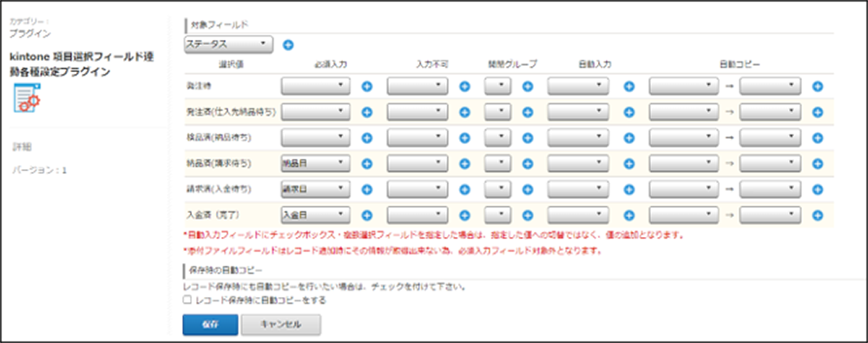This screenshot has height=343, width=868.
Task: Add a 自動コピー pair for 請求済(入金待ち)
Action: [818, 189]
